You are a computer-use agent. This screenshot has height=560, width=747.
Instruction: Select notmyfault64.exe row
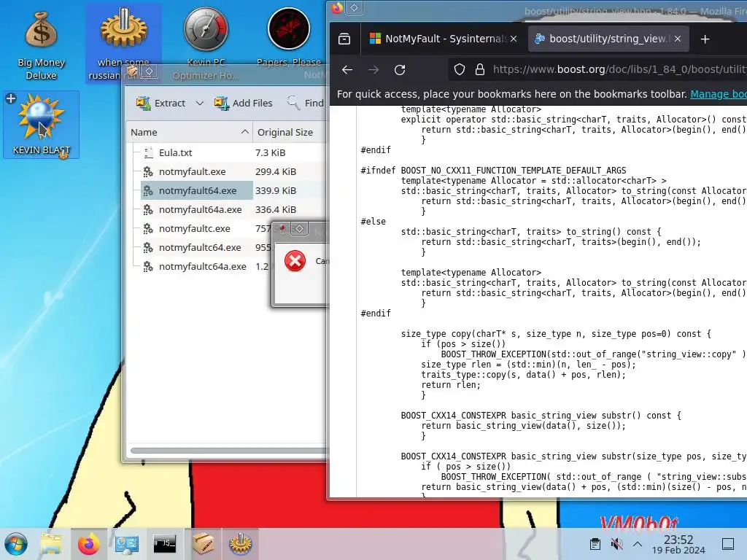(x=197, y=190)
